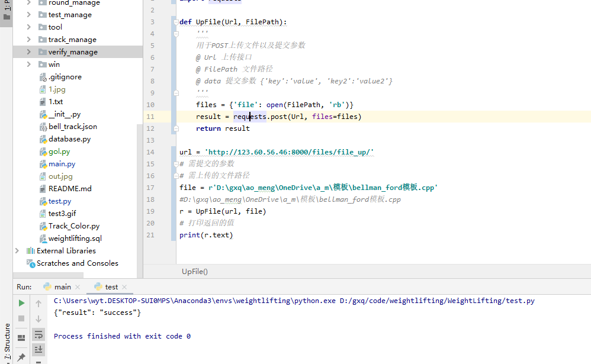The width and height of the screenshot is (591, 364).
Task: Expand the tool folder
Action: pos(28,27)
